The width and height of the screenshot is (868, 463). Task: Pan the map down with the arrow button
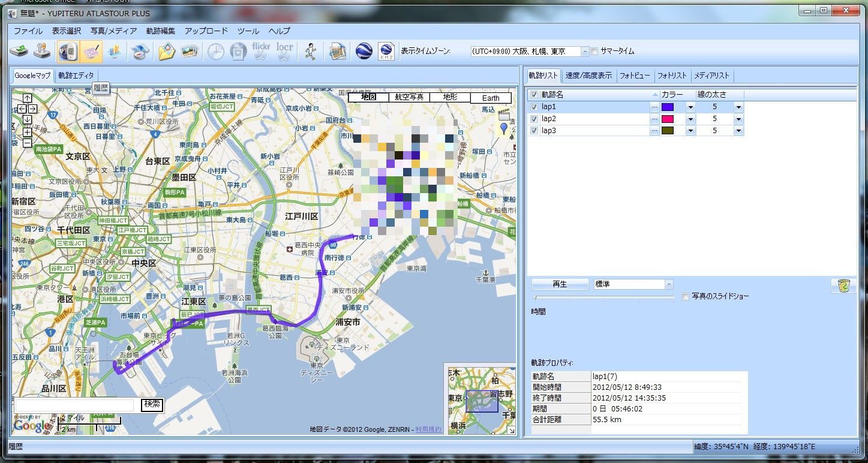coord(27,119)
